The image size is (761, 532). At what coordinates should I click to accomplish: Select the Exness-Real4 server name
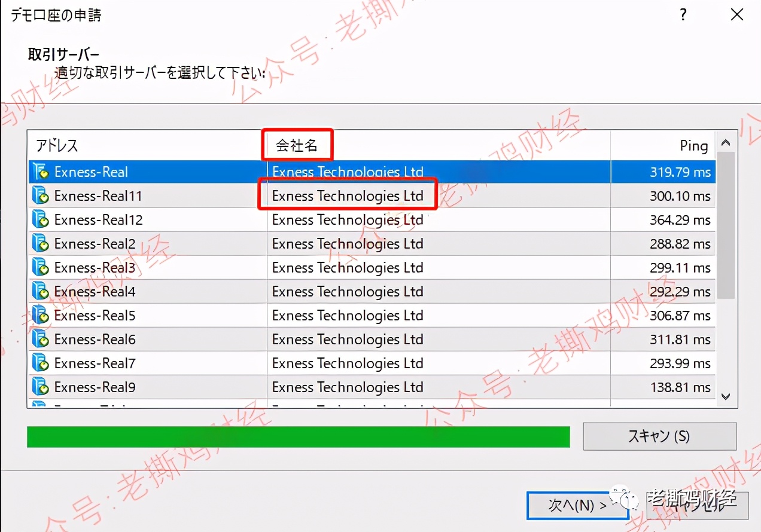coord(95,292)
